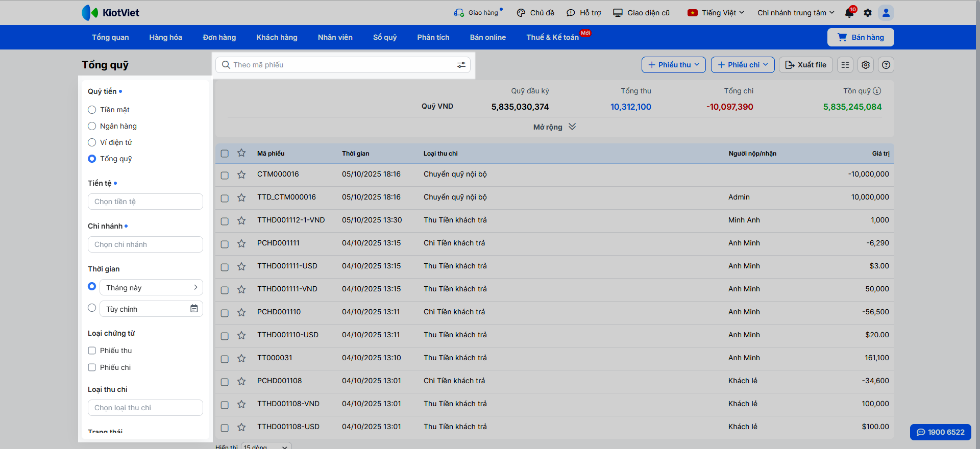Viewport: 980px width, 449px height.
Task: Open the help question mark icon
Action: [x=886, y=65]
